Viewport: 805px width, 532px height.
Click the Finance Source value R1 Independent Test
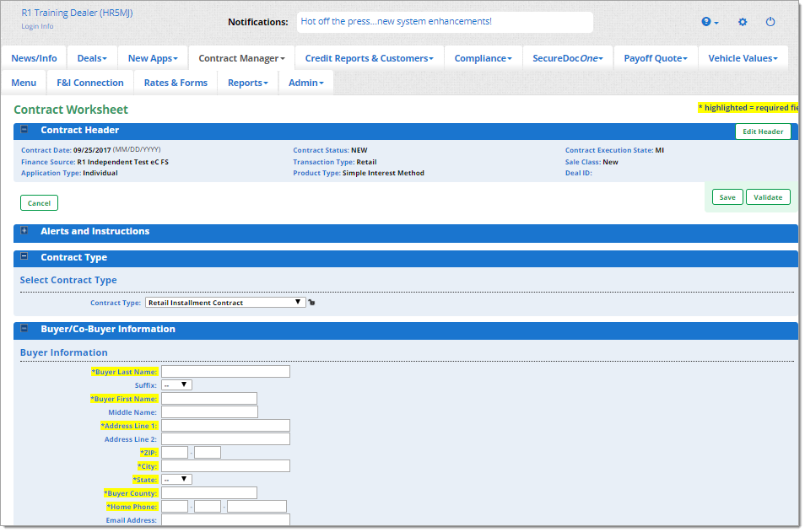point(122,162)
